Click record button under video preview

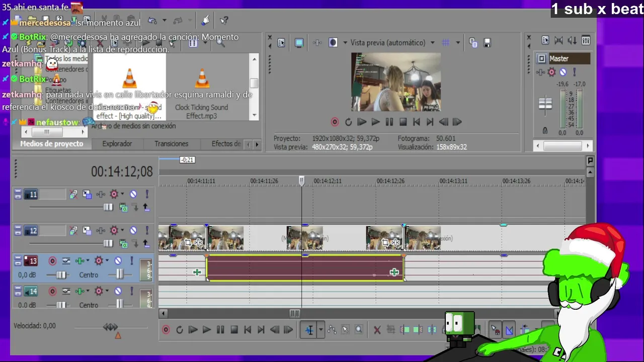click(x=335, y=122)
